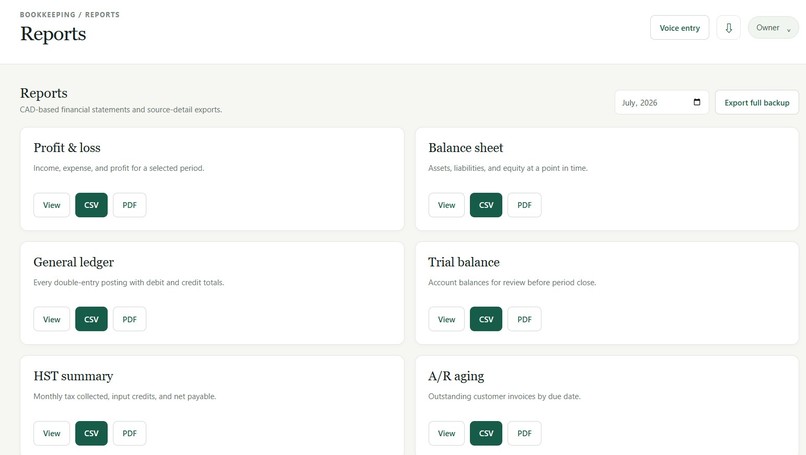View the General ledger report
806x455 pixels.
(51, 319)
